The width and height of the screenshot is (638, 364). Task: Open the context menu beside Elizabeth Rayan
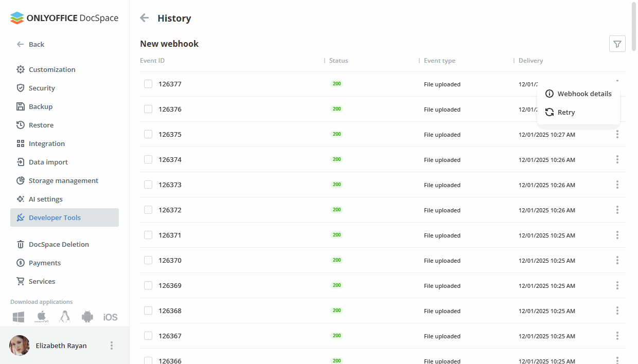112,345
